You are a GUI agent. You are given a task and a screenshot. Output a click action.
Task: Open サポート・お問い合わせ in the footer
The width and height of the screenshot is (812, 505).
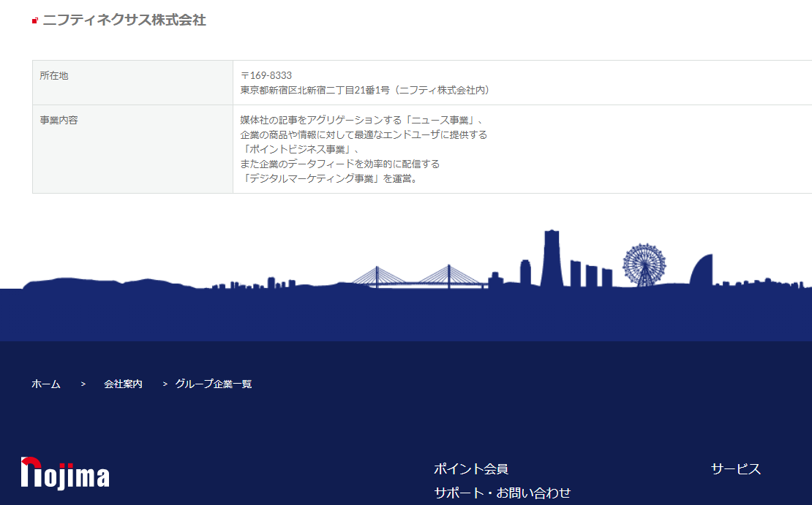[502, 493]
